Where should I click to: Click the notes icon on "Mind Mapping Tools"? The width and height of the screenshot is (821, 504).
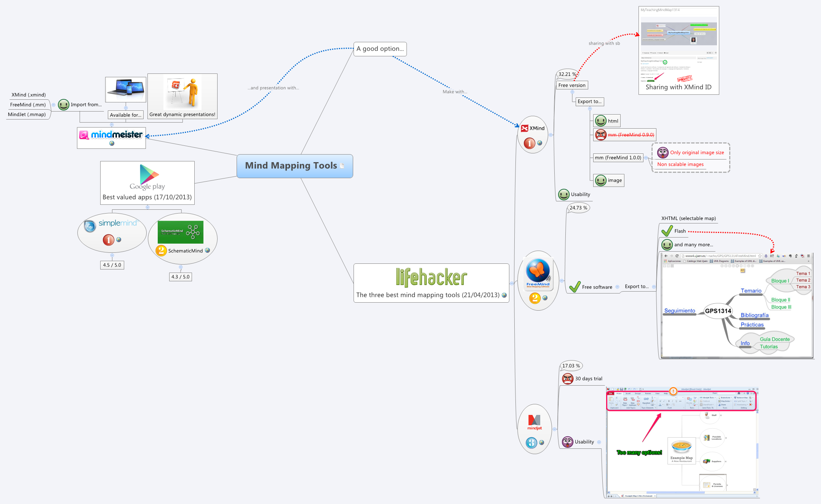tap(342, 165)
